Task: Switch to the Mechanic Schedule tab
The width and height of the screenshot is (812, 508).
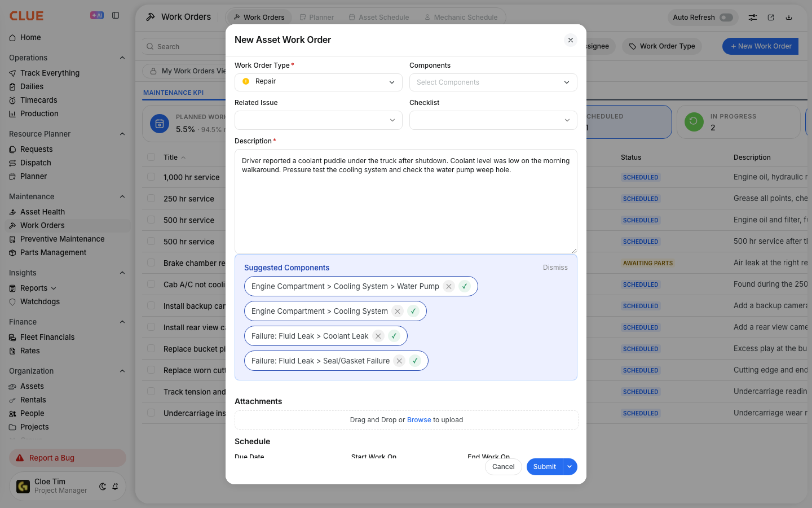Action: 461,17
